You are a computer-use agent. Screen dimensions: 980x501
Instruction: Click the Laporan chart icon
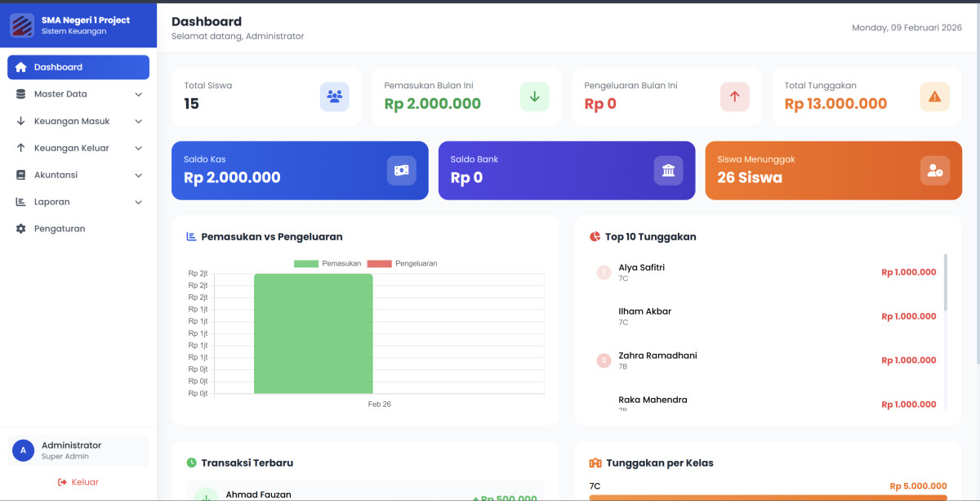click(x=21, y=202)
